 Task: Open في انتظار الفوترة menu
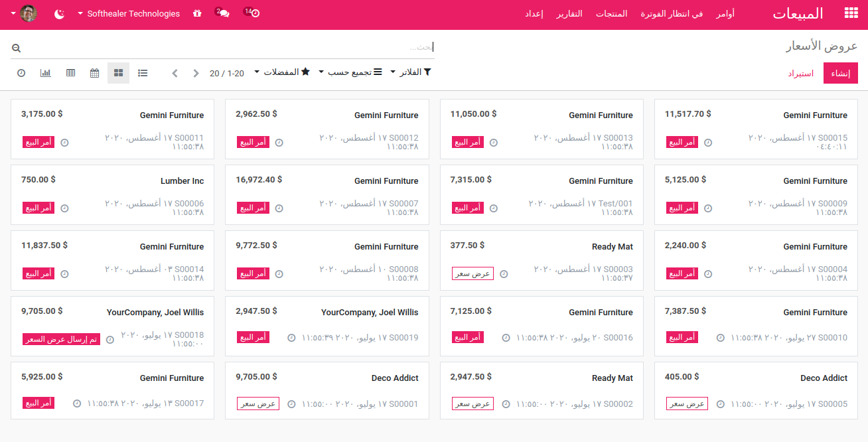coord(672,14)
